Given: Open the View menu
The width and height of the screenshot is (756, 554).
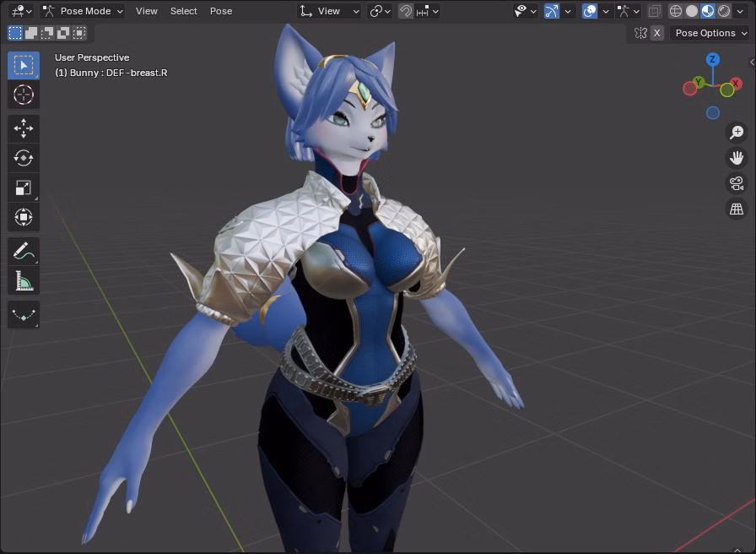Looking at the screenshot, I should click(x=147, y=11).
